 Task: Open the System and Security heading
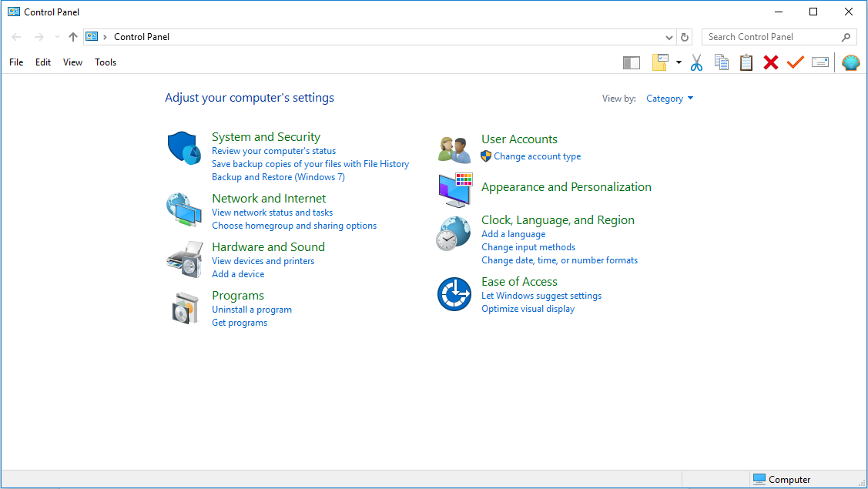(x=266, y=137)
